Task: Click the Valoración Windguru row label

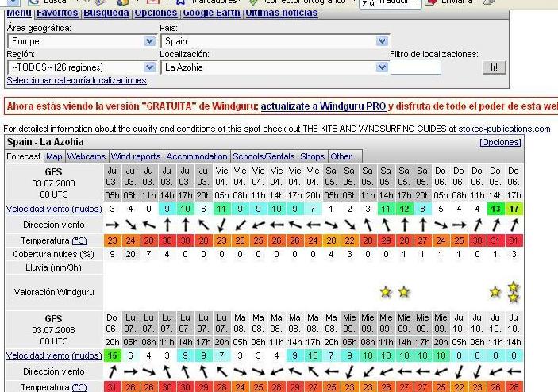Action: point(54,292)
